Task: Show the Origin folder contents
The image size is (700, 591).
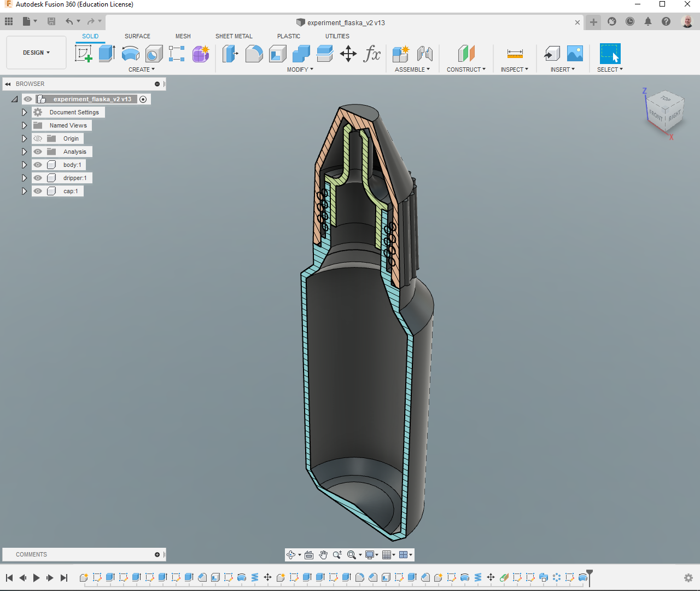Action: (x=24, y=138)
